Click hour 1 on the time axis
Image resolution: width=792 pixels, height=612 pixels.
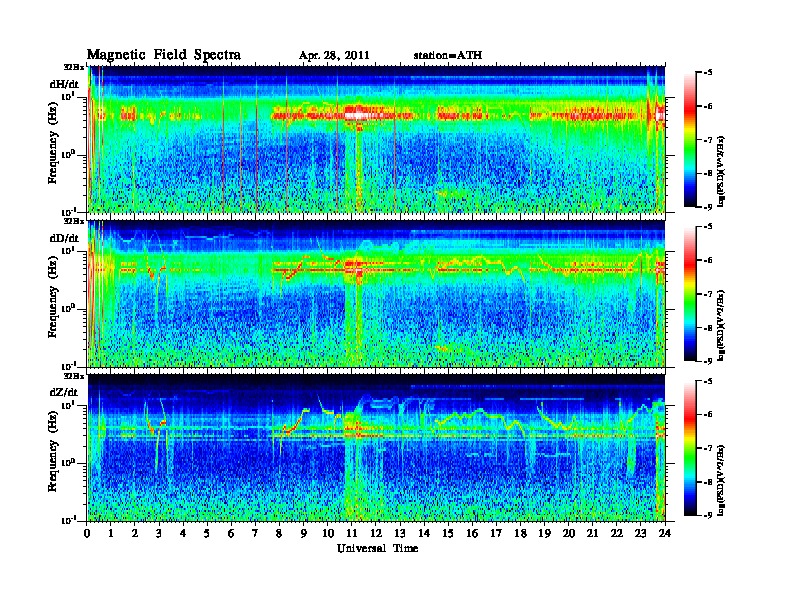click(111, 533)
